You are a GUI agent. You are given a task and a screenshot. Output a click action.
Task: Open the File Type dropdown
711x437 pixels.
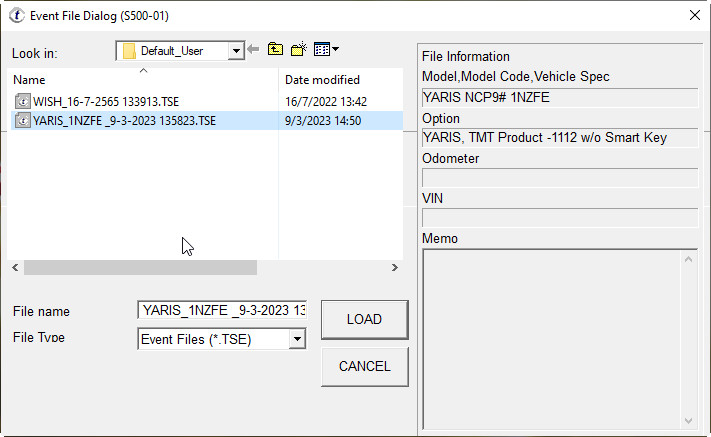pos(296,340)
